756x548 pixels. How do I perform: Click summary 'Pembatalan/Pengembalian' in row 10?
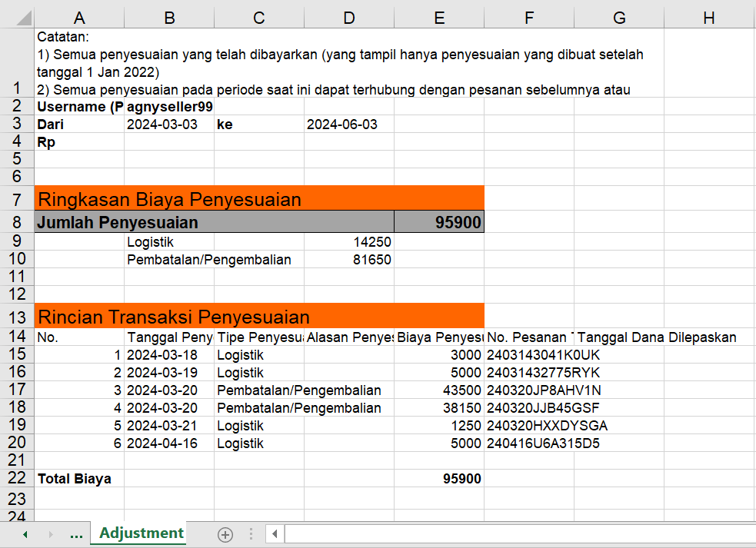(x=208, y=259)
